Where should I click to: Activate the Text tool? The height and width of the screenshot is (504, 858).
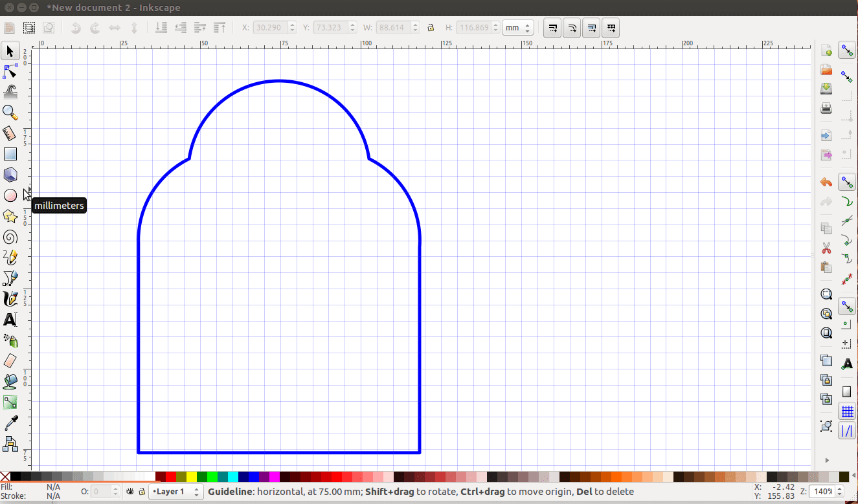pos(10,320)
